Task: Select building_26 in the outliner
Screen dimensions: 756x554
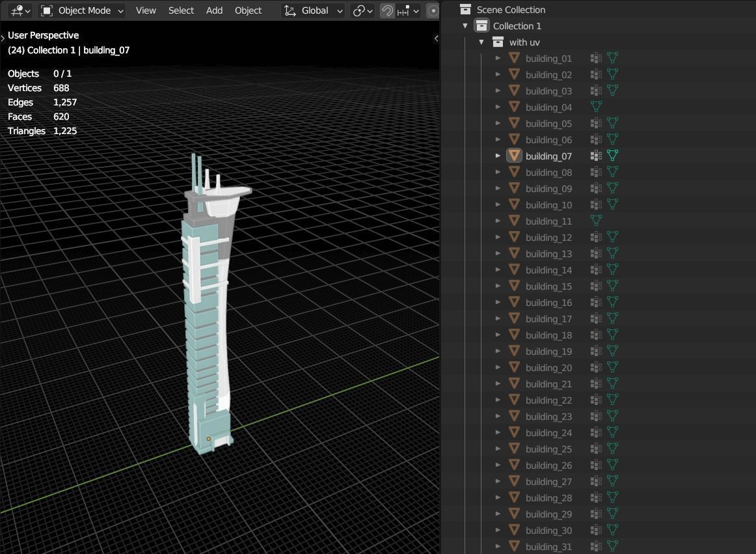Action: pos(548,465)
